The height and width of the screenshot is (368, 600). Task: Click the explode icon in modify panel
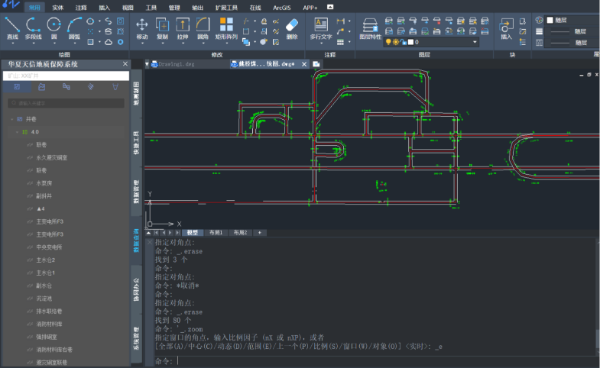click(x=264, y=42)
